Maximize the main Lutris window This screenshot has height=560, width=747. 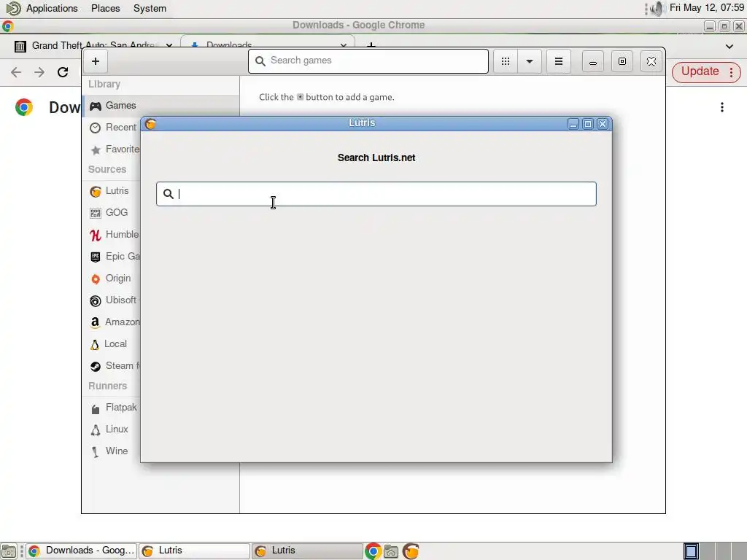(622, 61)
